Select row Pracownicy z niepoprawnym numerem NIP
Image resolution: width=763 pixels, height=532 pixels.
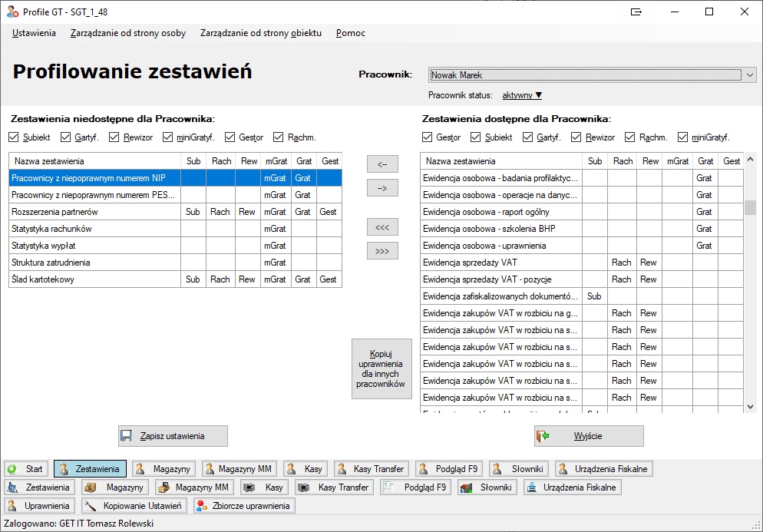[x=175, y=178]
